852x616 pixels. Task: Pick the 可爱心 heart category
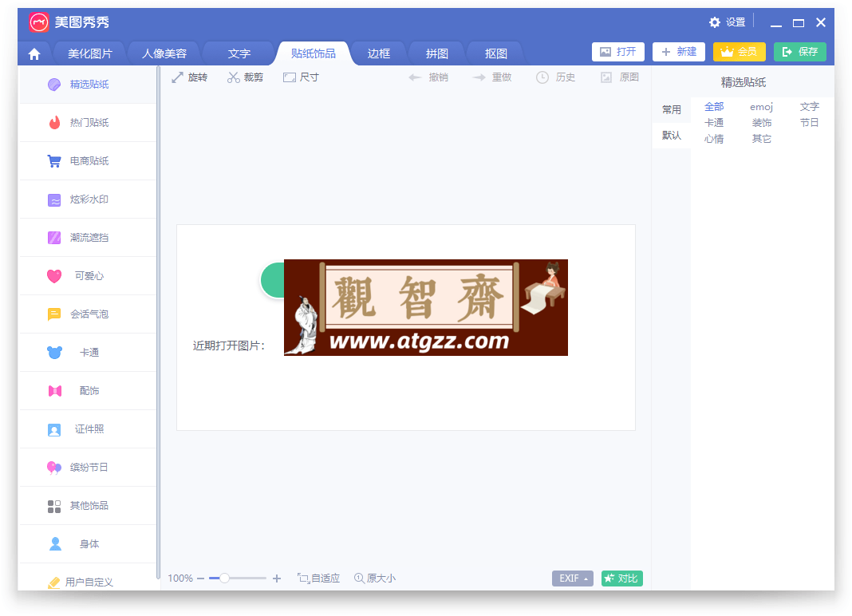point(88,276)
